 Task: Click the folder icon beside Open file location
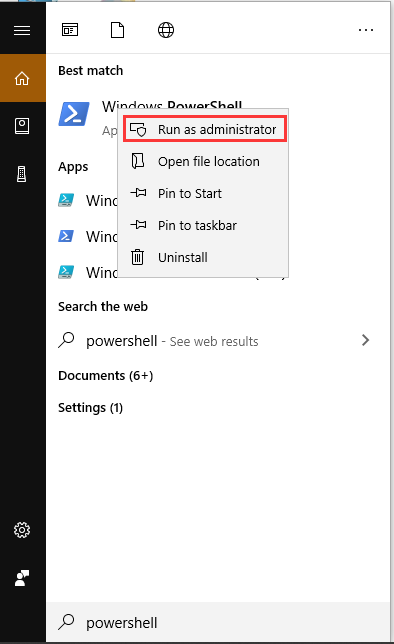click(x=138, y=161)
